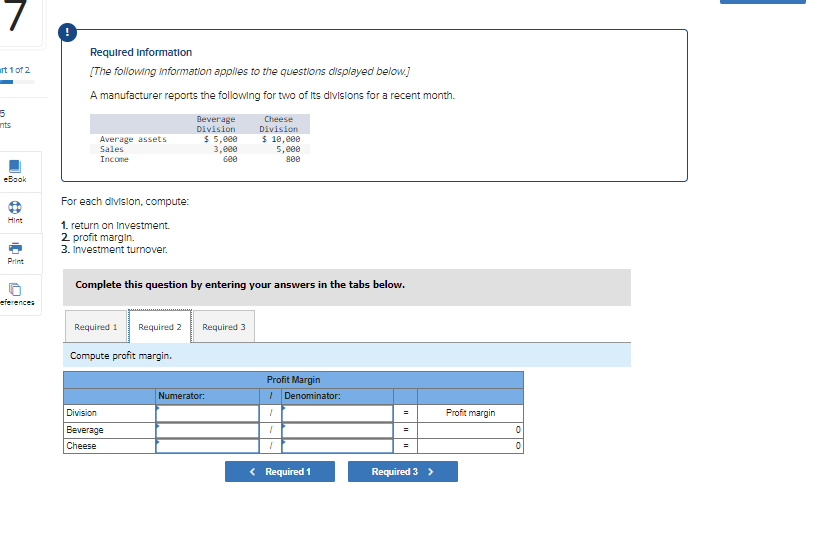Click the '$ 10,000' average assets value
Screen dimensions: 827x542
[x=281, y=139]
